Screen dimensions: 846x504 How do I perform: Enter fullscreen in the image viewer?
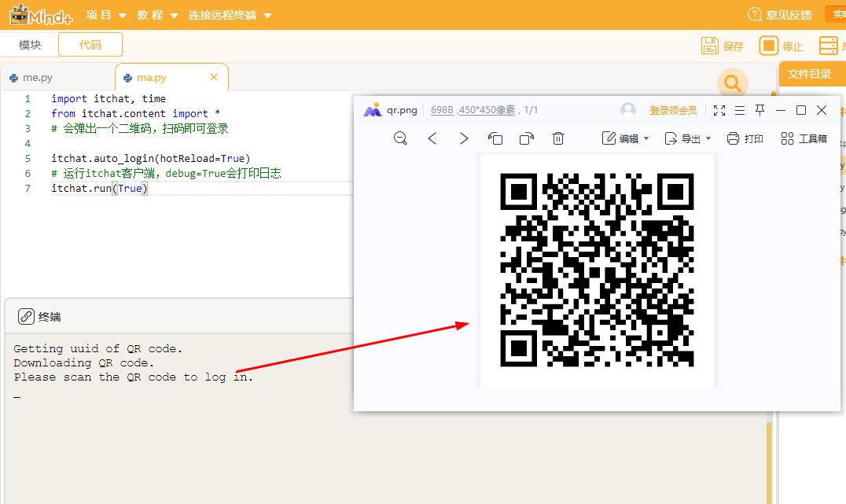point(719,111)
